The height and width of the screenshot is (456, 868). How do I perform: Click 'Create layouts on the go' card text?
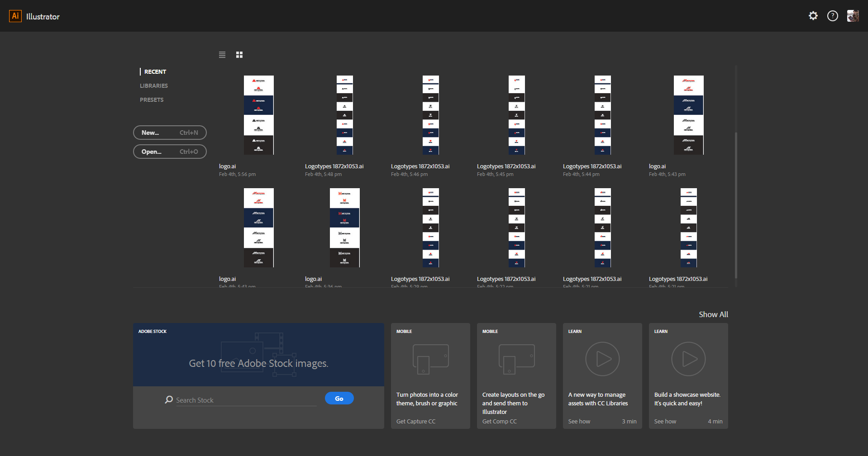tap(513, 403)
